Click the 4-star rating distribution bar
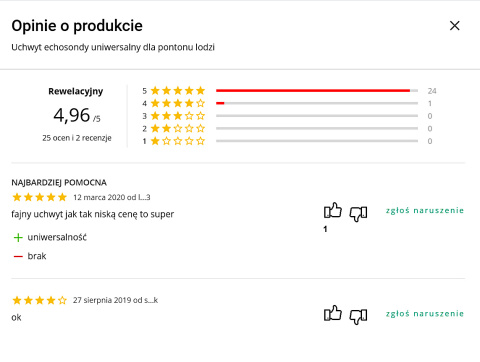Image resolution: width=480 pixels, height=362 pixels. click(317, 103)
